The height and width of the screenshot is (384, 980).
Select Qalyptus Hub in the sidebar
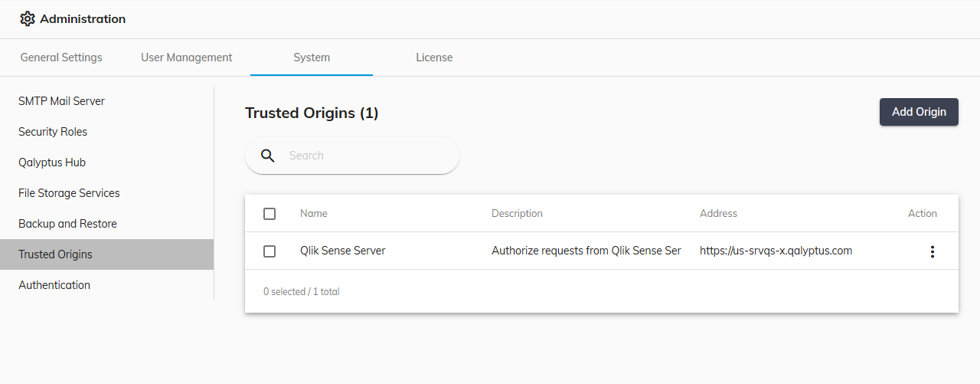point(106,162)
